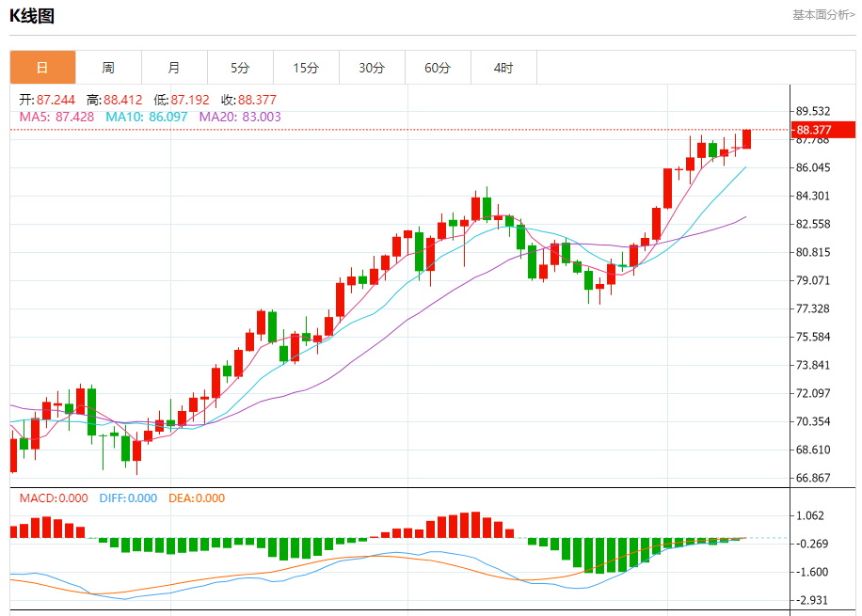Click the 89.532 price axis label

pos(813,111)
